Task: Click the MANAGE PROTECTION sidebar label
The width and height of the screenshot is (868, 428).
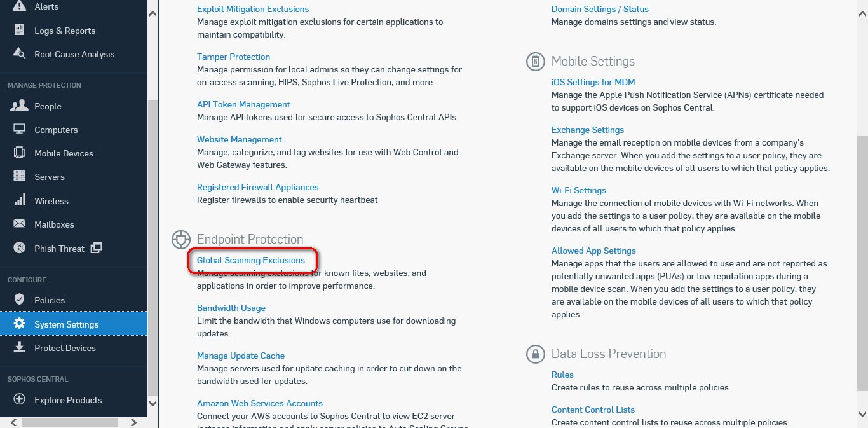Action: click(x=44, y=85)
